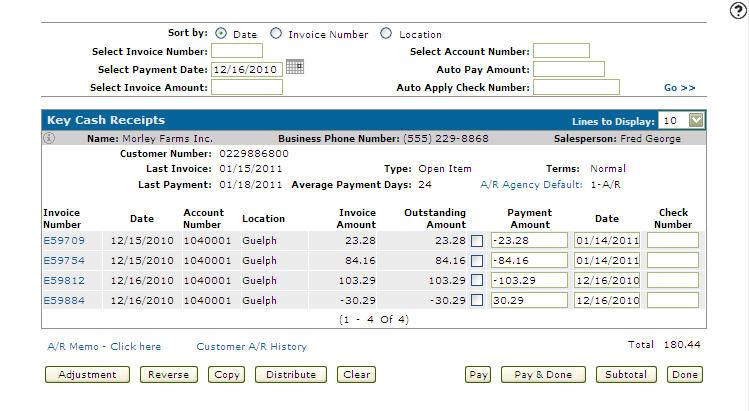
Task: Click the Go >> link
Action: [680, 88]
